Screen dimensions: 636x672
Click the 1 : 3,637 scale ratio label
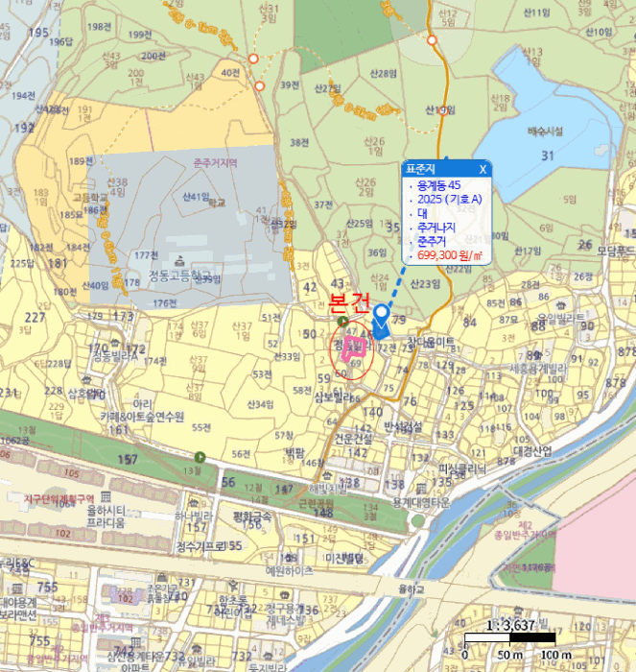(512, 623)
